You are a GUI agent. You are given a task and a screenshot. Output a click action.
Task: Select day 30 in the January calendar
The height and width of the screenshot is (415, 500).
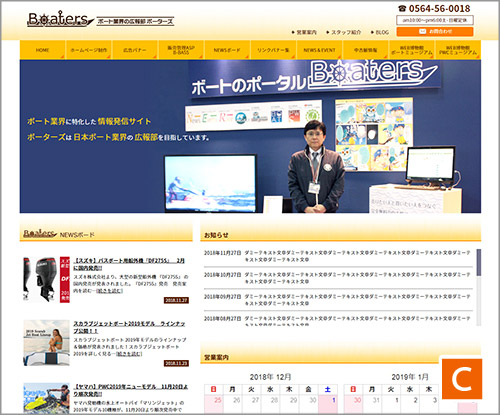(353, 404)
